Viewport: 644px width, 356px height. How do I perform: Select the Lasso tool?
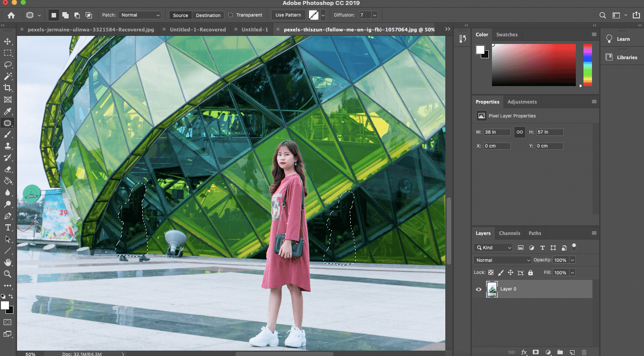tap(8, 65)
